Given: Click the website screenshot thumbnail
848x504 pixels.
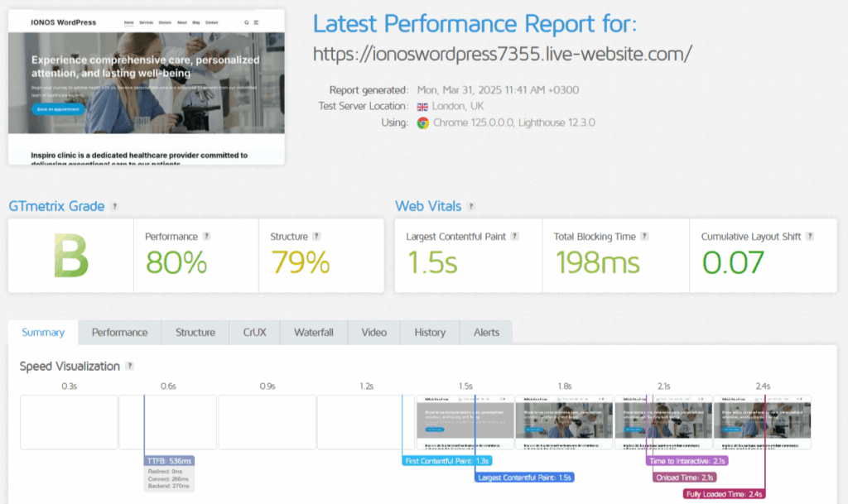Looking at the screenshot, I should pyautogui.click(x=146, y=87).
